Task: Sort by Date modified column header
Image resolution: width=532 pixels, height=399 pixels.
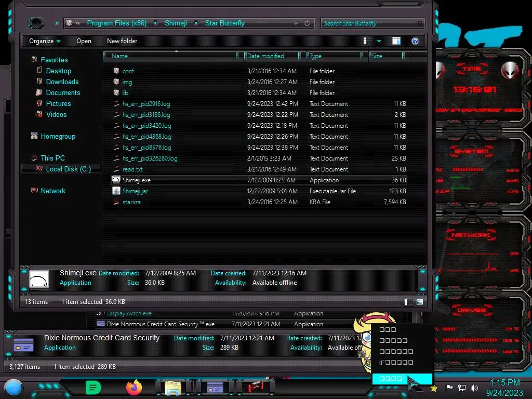Action: click(x=271, y=56)
